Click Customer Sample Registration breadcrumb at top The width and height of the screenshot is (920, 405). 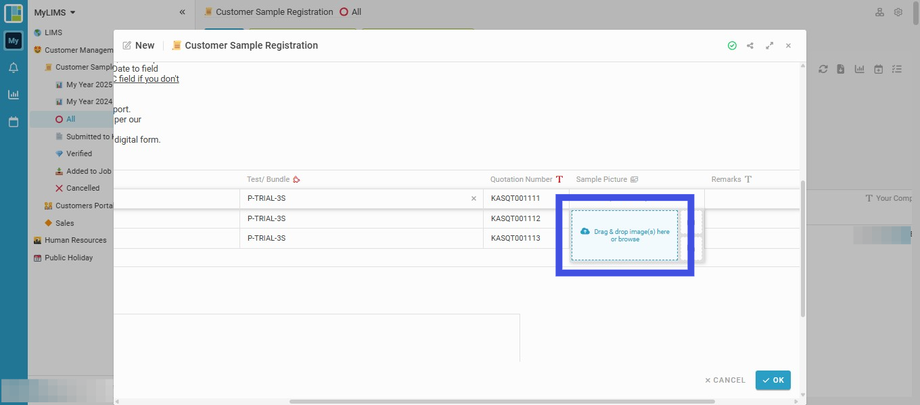(274, 12)
